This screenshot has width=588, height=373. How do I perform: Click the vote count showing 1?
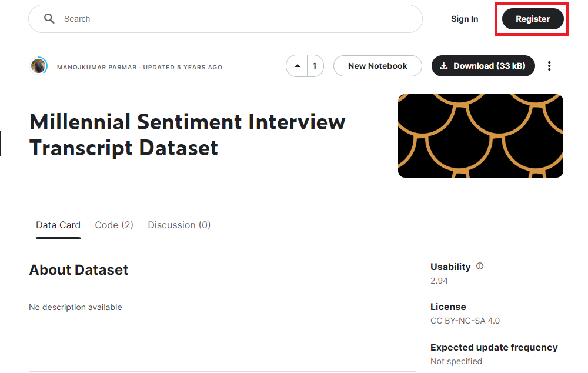[315, 66]
